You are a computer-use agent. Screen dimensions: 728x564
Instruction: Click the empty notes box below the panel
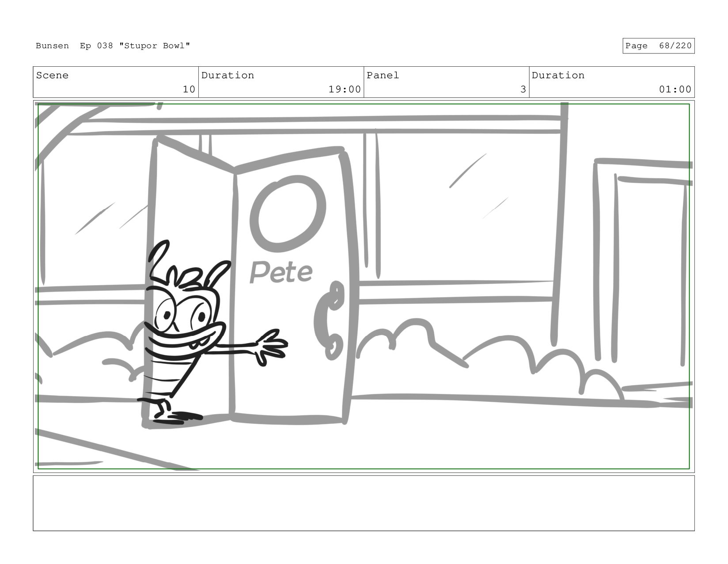(364, 503)
